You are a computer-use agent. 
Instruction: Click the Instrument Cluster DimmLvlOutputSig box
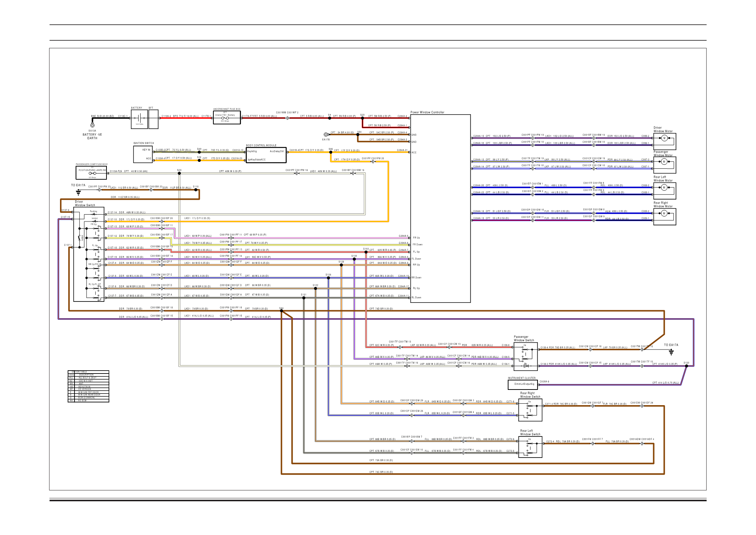point(524,384)
